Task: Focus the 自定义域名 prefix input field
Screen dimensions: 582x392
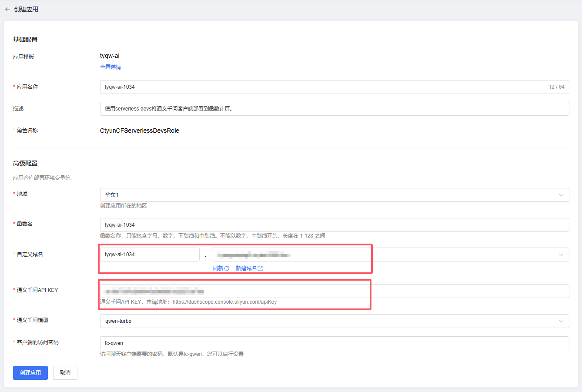Action: (150, 255)
